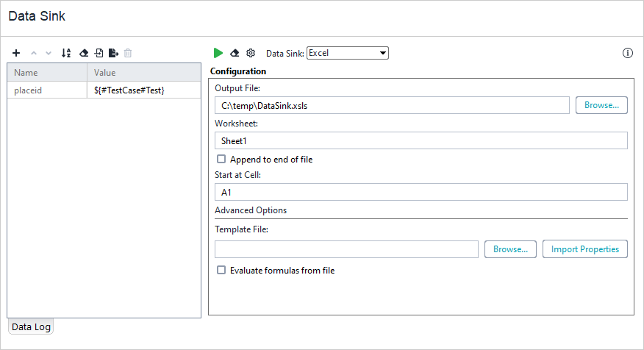
Task: Click the Name column header
Action: pyautogui.click(x=47, y=73)
